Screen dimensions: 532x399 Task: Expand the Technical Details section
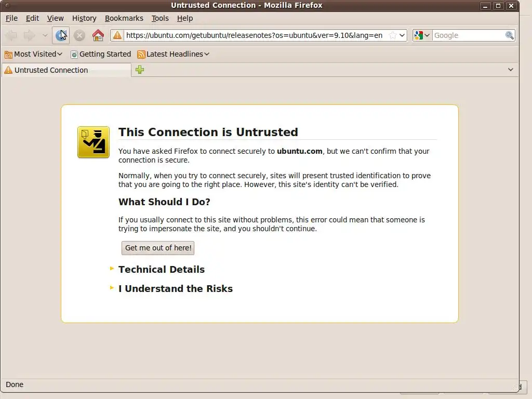pyautogui.click(x=157, y=270)
